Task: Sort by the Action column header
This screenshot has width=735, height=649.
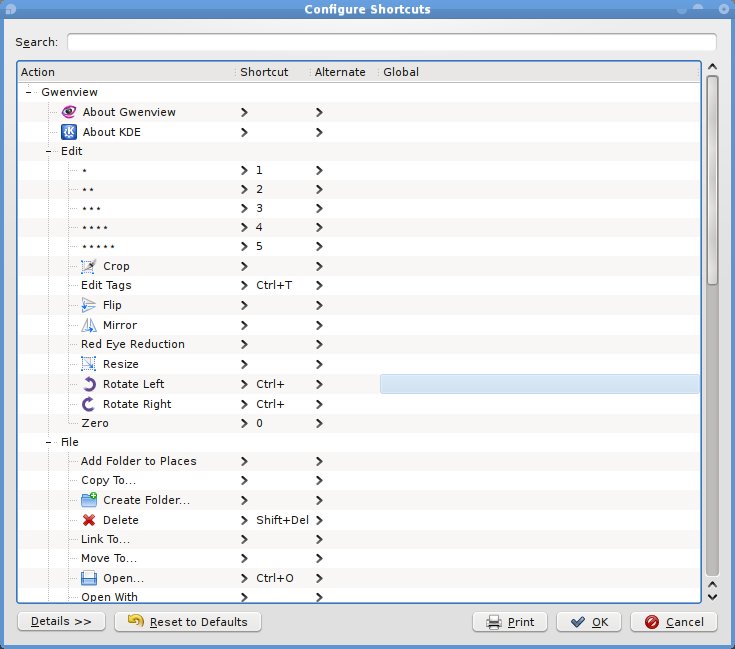Action: pyautogui.click(x=127, y=72)
